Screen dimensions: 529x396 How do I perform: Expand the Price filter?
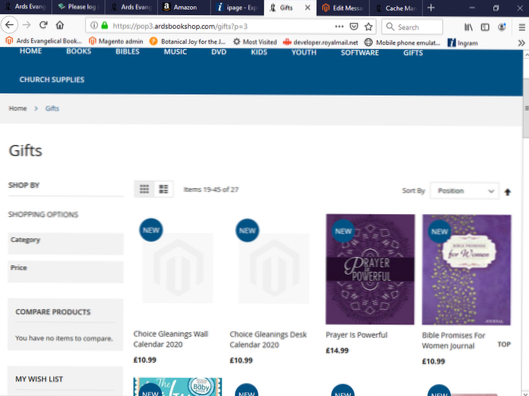click(x=65, y=272)
